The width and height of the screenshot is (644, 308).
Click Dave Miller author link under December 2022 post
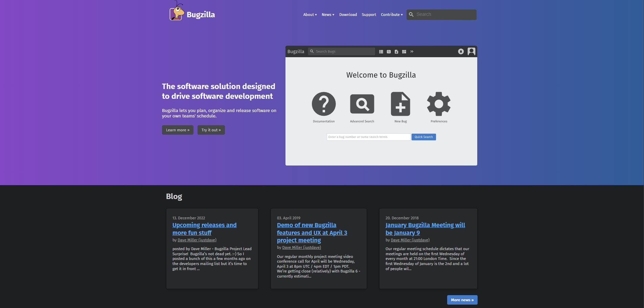(197, 240)
